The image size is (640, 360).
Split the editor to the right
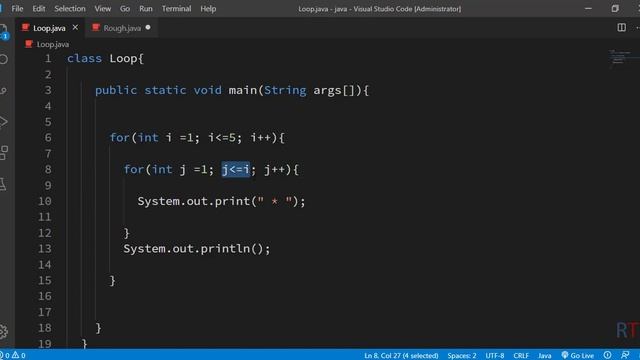point(621,28)
